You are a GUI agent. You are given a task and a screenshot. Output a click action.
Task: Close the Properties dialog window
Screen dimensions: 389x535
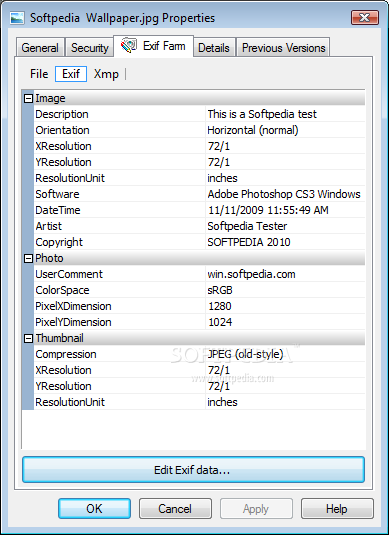[365, 18]
